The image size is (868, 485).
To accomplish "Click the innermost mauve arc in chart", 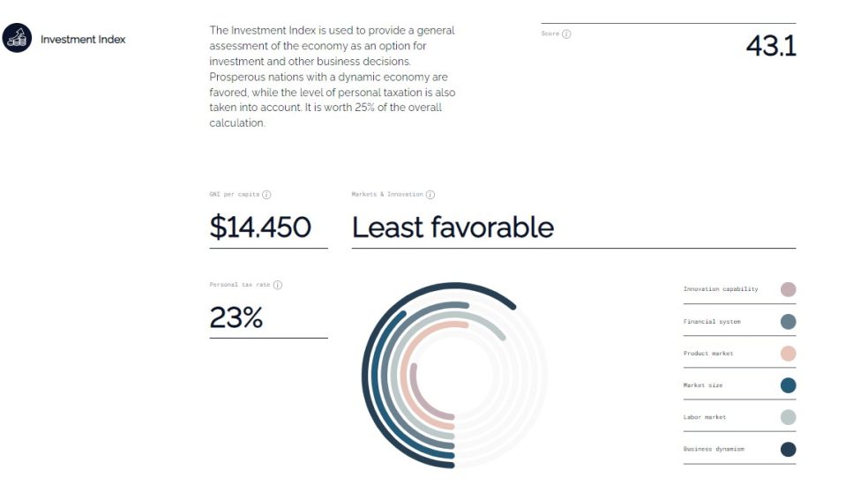I will pyautogui.click(x=415, y=388).
